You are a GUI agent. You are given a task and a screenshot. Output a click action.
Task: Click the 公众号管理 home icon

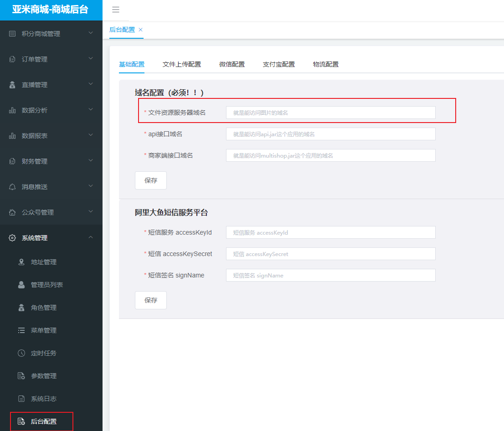(x=12, y=212)
